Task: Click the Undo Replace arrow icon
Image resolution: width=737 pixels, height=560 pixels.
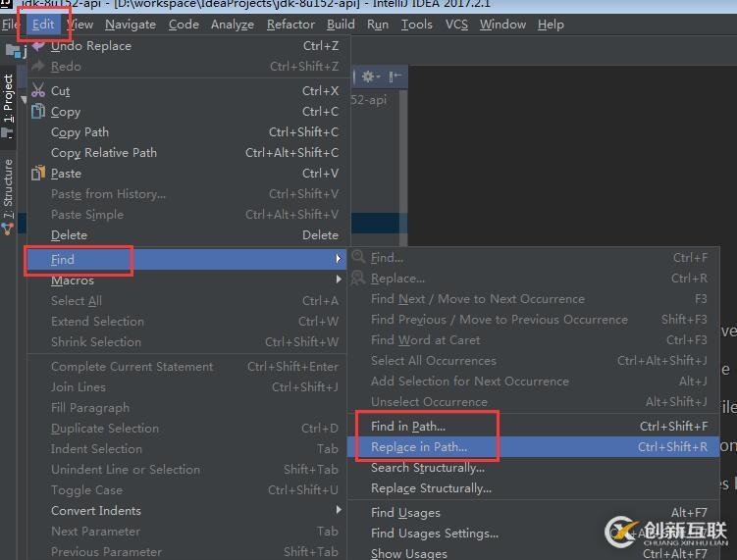Action: tap(38, 45)
